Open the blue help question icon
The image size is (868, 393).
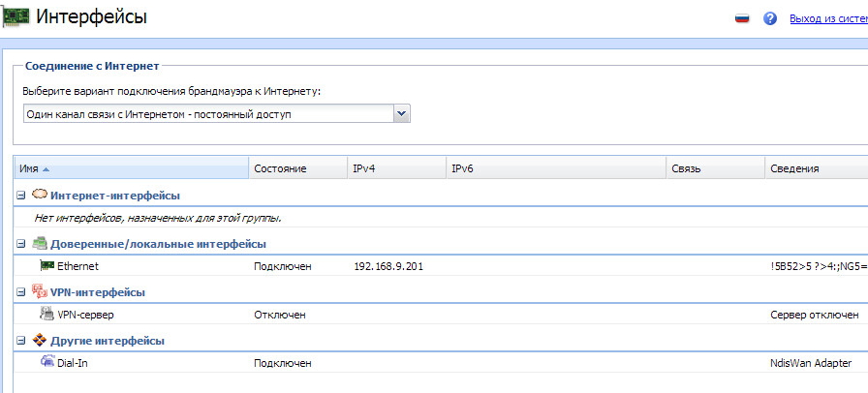[771, 18]
